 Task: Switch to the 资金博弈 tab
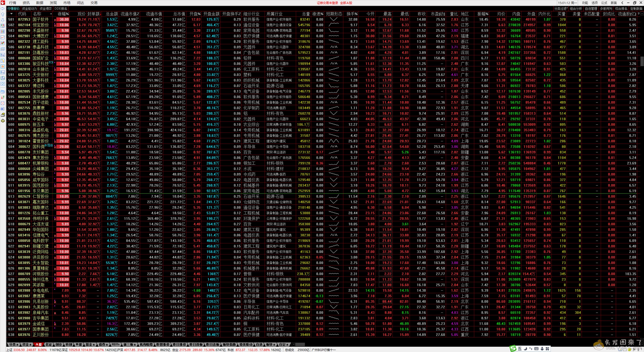(45, 9)
